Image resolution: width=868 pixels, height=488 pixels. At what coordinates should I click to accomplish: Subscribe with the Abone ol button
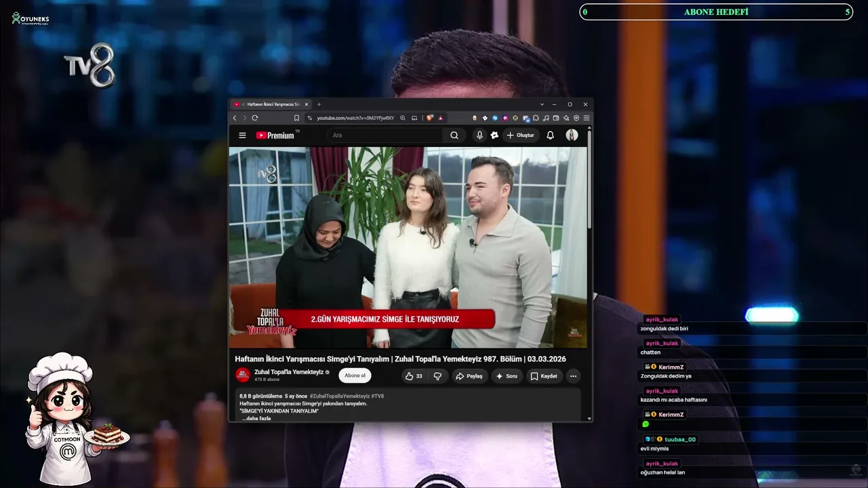[355, 375]
